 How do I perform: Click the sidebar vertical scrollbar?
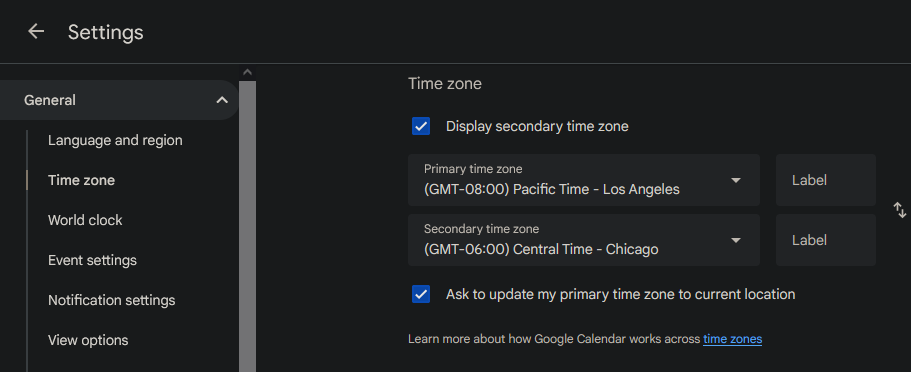248,227
